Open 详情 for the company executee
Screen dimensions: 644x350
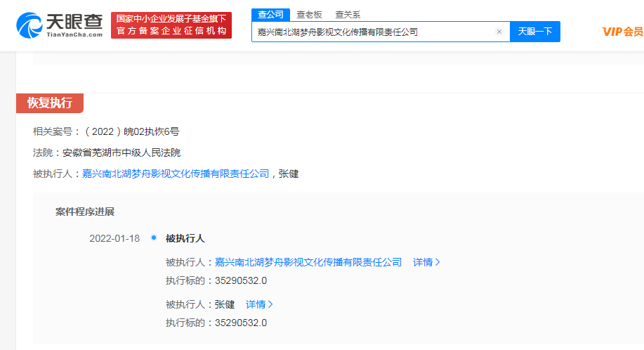coord(426,262)
